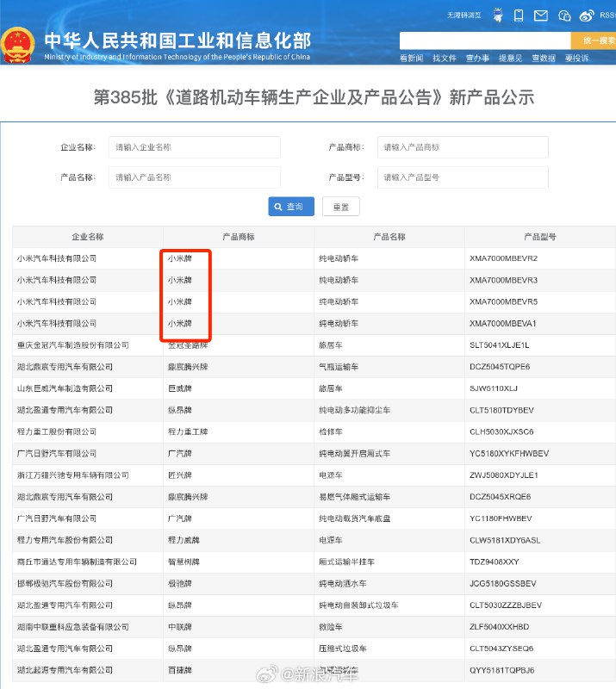Click product name 纯电动翼开启厢式车
The width and height of the screenshot is (616, 689).
pos(354,454)
